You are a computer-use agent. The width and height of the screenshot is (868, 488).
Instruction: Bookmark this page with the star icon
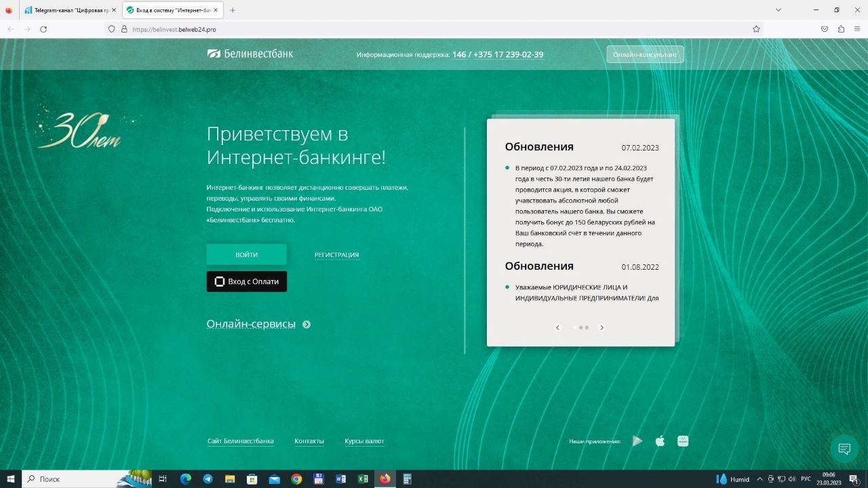tap(756, 29)
